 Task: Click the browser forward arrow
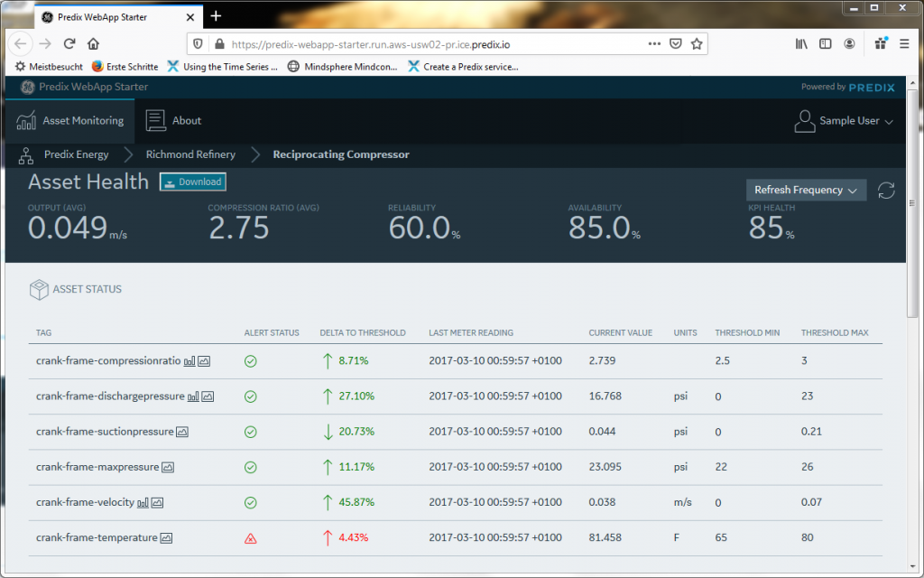pos(45,43)
